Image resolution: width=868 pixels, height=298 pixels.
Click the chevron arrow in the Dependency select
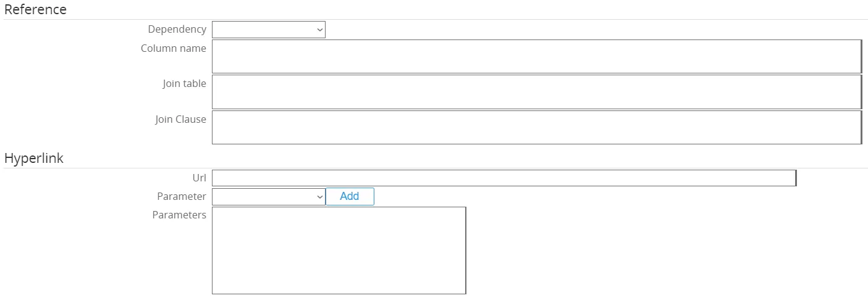(x=319, y=30)
